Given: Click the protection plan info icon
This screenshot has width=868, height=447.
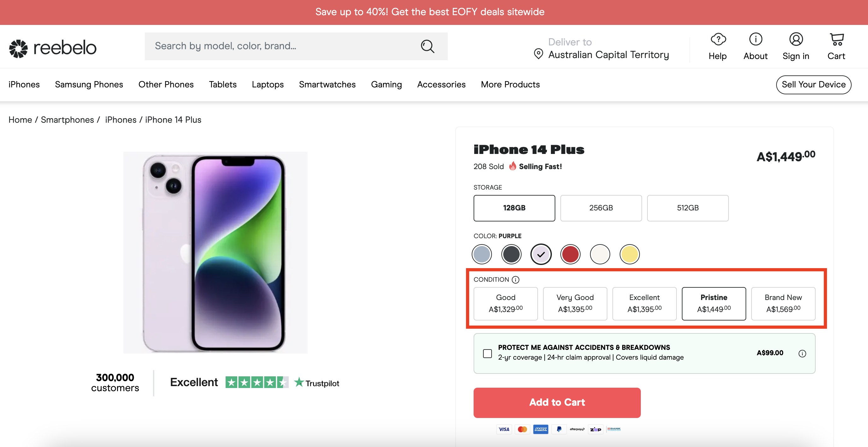Looking at the screenshot, I should (802, 353).
